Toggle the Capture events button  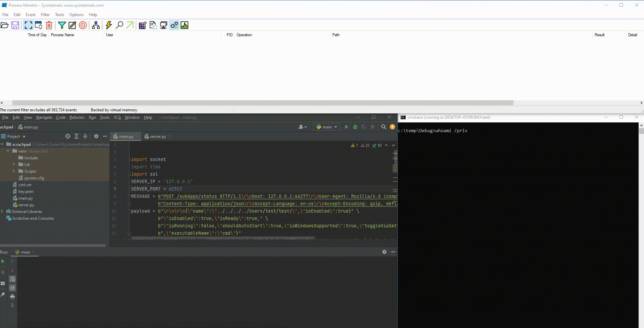point(29,25)
